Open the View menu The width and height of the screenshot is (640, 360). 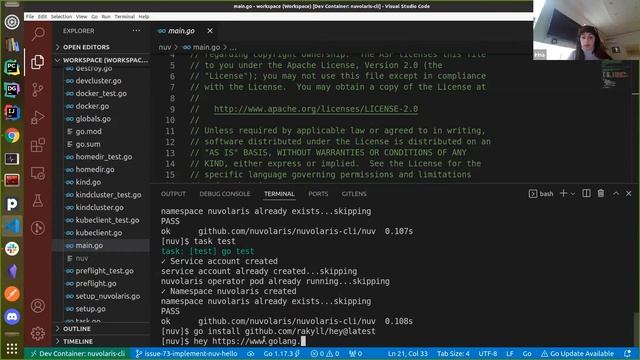[x=82, y=17]
